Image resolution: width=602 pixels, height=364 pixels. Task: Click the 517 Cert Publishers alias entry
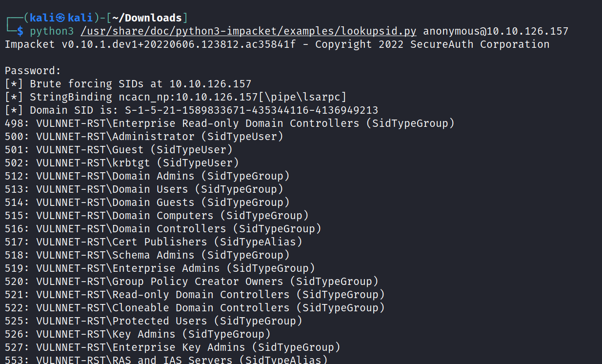coord(153,242)
